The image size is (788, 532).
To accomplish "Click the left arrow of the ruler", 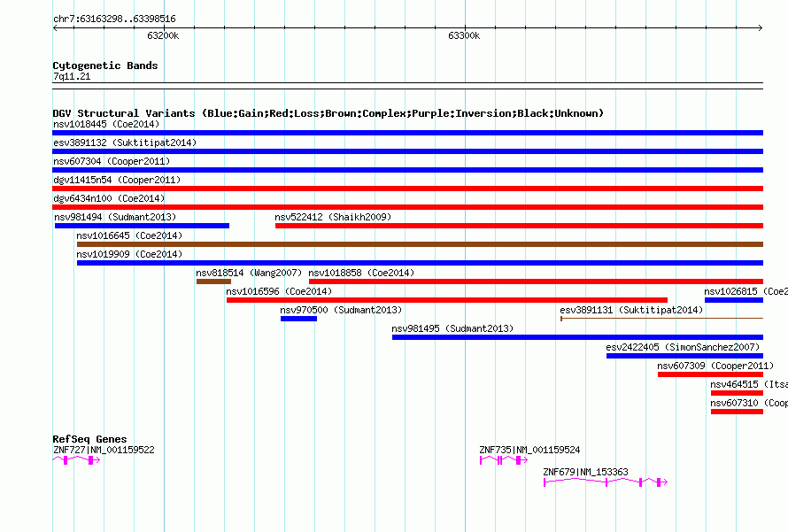I will coord(55,28).
